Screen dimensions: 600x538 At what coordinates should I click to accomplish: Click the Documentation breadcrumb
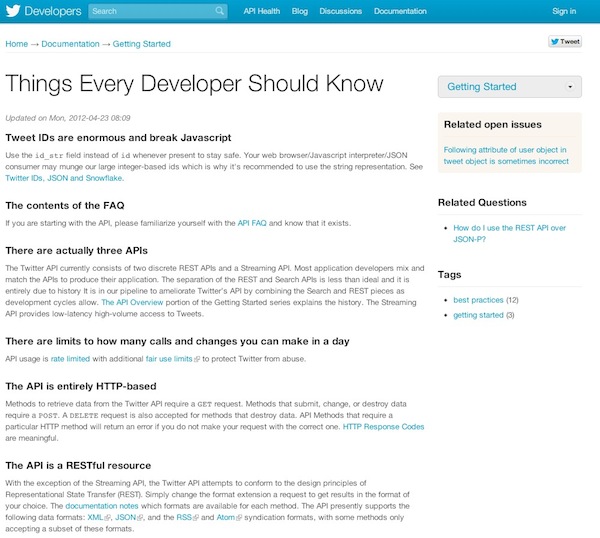[x=70, y=44]
